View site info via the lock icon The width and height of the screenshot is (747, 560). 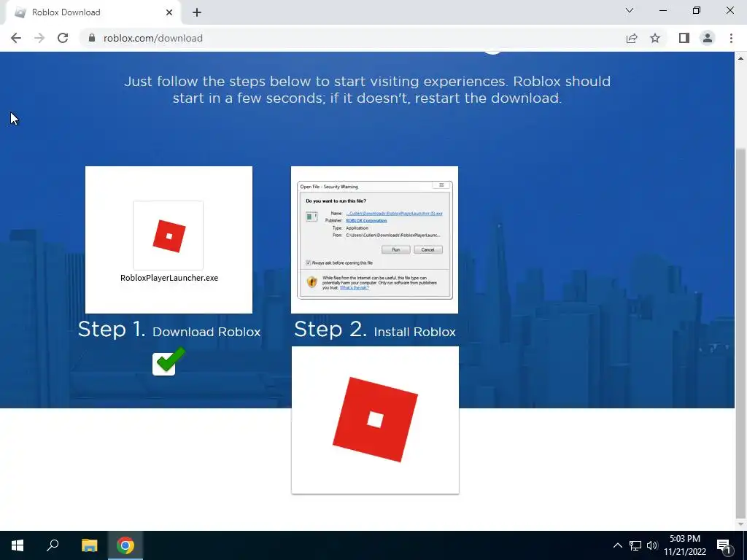click(92, 38)
